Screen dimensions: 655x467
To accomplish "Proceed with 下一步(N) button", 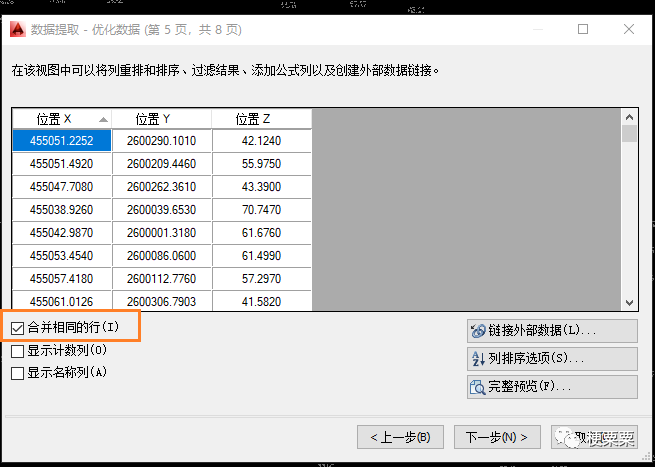I will point(497,437).
